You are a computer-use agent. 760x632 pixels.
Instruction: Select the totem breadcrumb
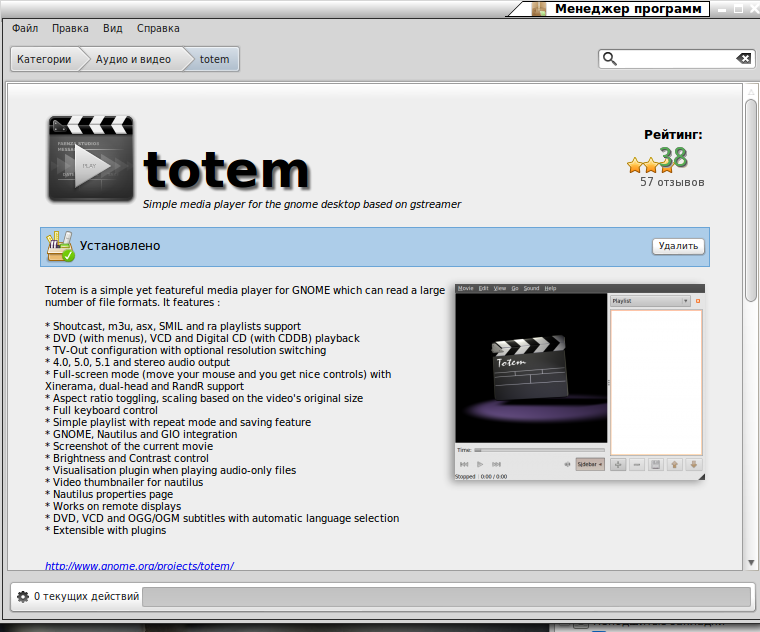coord(214,59)
